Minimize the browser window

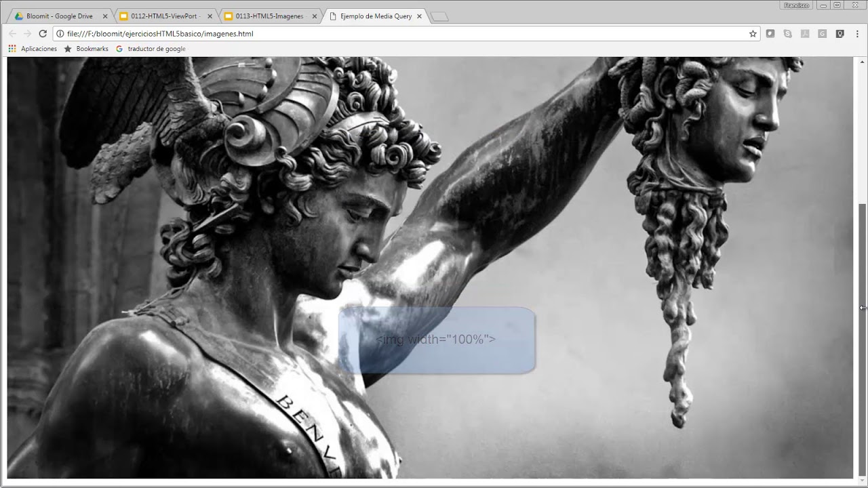click(822, 5)
